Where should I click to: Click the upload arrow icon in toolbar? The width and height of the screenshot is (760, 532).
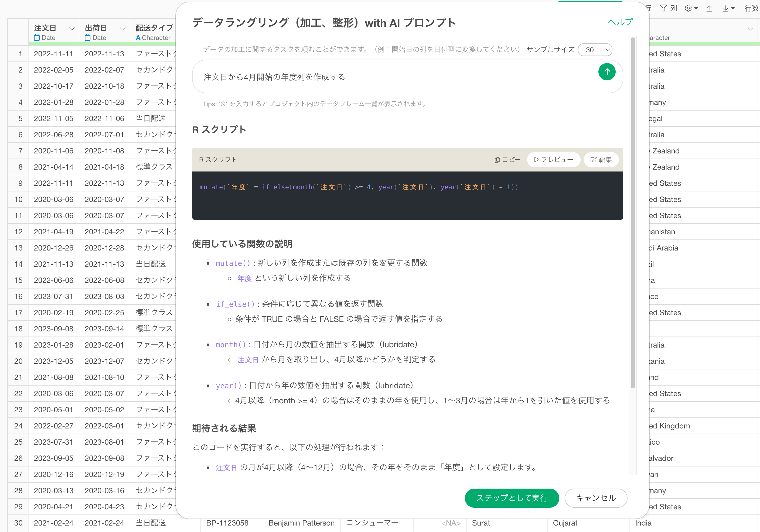click(x=709, y=8)
